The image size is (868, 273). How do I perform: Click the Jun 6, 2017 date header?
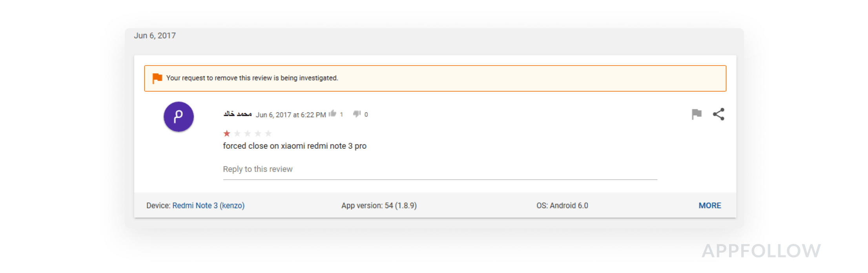tap(155, 36)
